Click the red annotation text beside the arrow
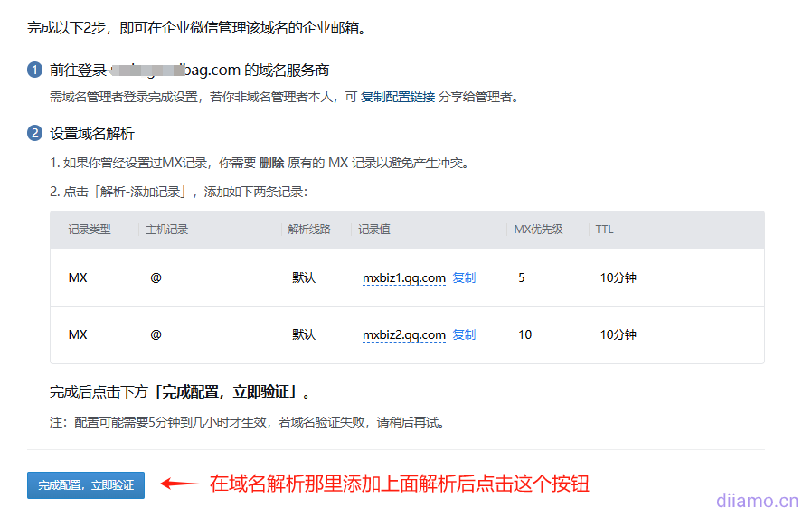Viewport: 812px width, 517px height. tap(399, 484)
